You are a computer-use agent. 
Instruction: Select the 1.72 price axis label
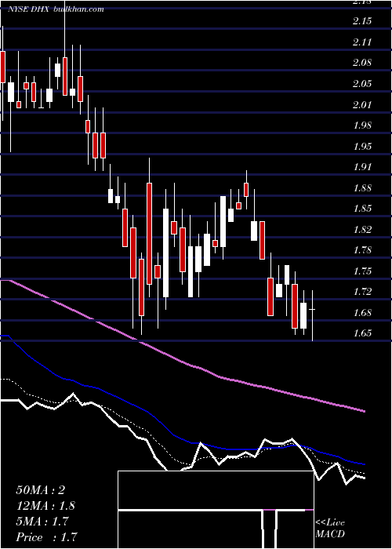[362, 292]
